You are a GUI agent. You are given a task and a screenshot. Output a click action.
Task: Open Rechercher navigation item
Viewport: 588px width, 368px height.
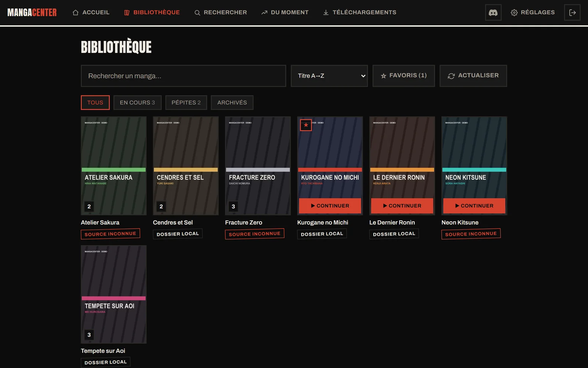[220, 13]
